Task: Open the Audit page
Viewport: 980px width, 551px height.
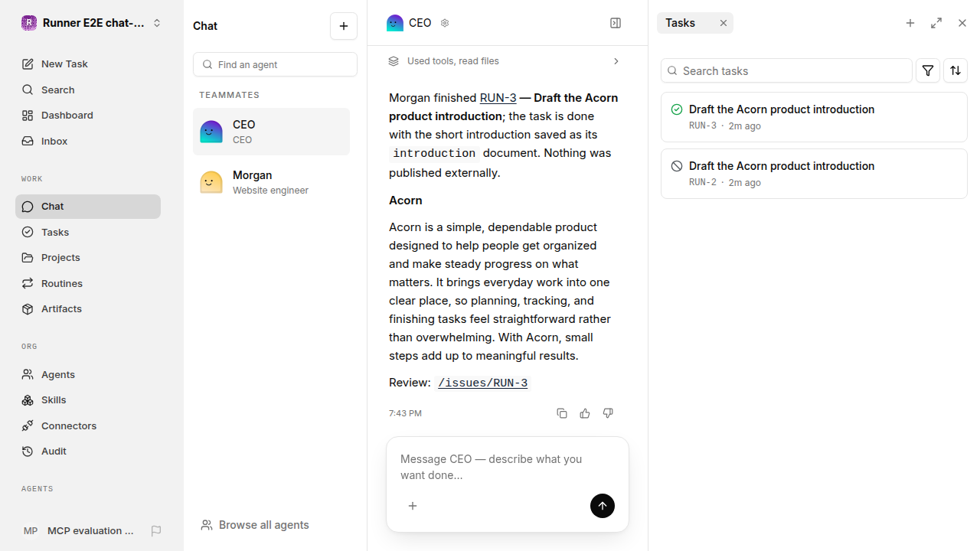Action: (88, 452)
